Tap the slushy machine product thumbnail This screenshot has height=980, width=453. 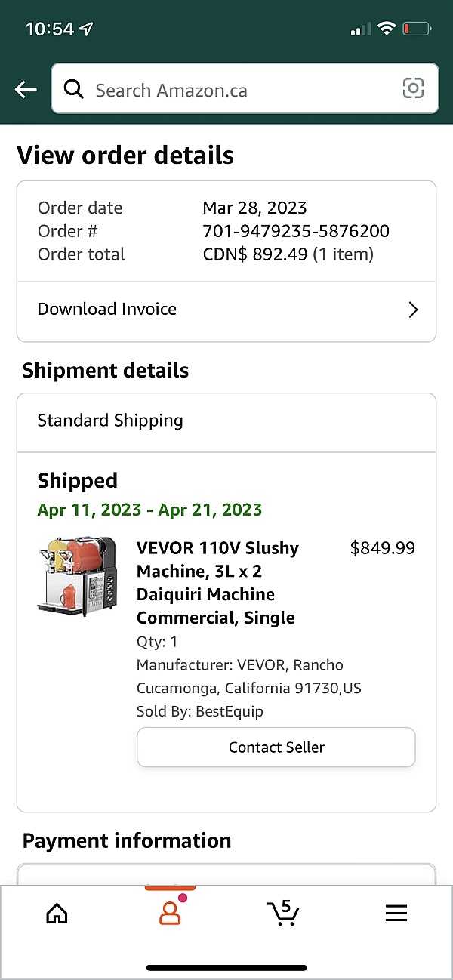point(76,579)
